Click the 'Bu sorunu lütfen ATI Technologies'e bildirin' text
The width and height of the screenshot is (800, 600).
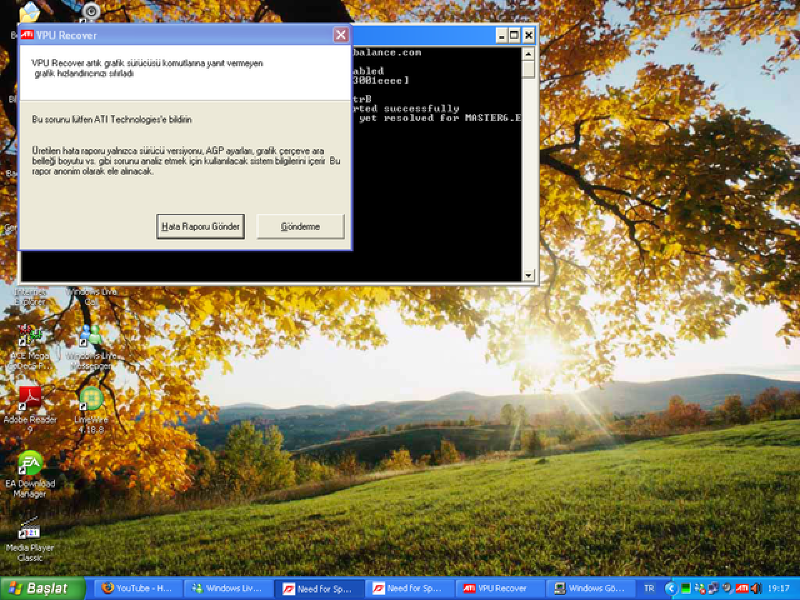(x=112, y=120)
